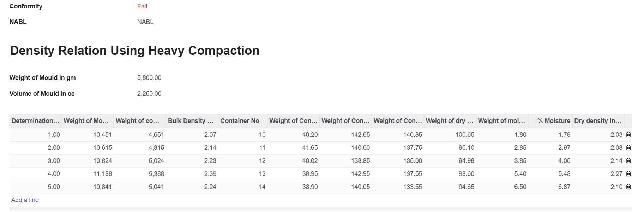This screenshot has width=644, height=212.
Task: Delete row with determination 4.00
Action: point(628,174)
